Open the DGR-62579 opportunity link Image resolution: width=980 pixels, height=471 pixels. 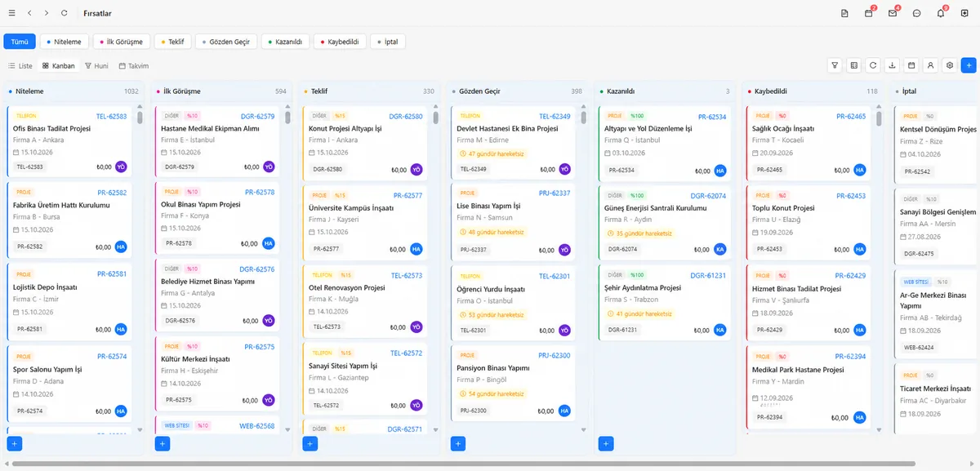258,116
